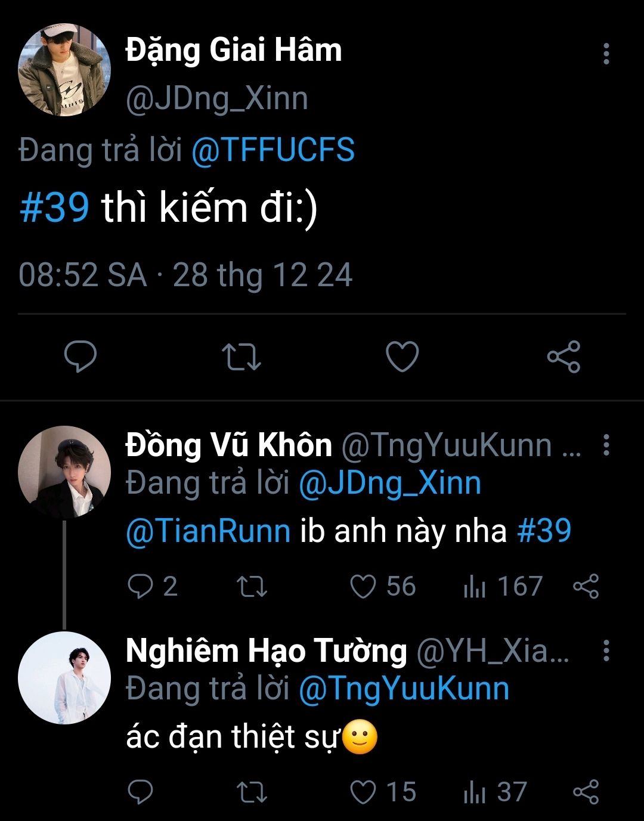Viewport: 644px width, 821px height.
Task: Open the @TianRunn mention link
Action: pos(208,531)
